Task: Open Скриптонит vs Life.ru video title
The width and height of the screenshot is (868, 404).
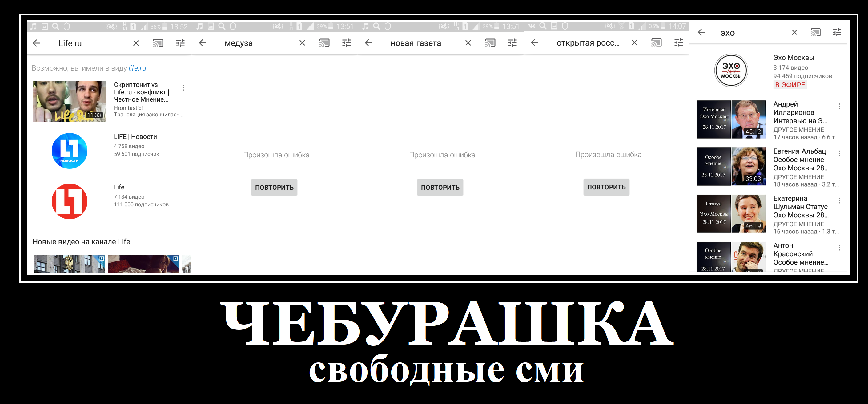Action: 141,92
